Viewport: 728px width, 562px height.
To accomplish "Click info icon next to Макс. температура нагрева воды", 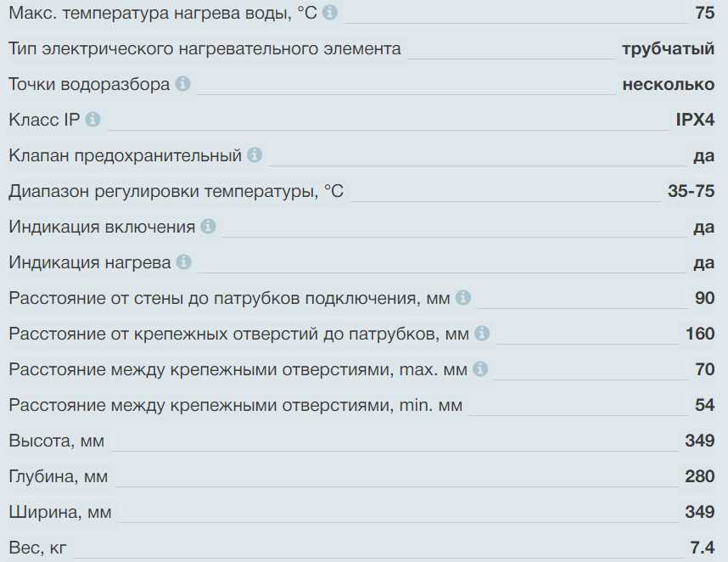I will coord(330,13).
